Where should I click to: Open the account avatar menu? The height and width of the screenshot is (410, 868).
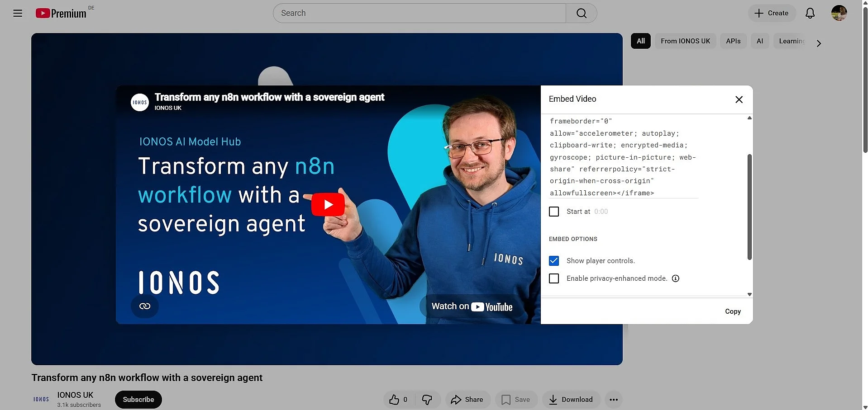[x=839, y=13]
